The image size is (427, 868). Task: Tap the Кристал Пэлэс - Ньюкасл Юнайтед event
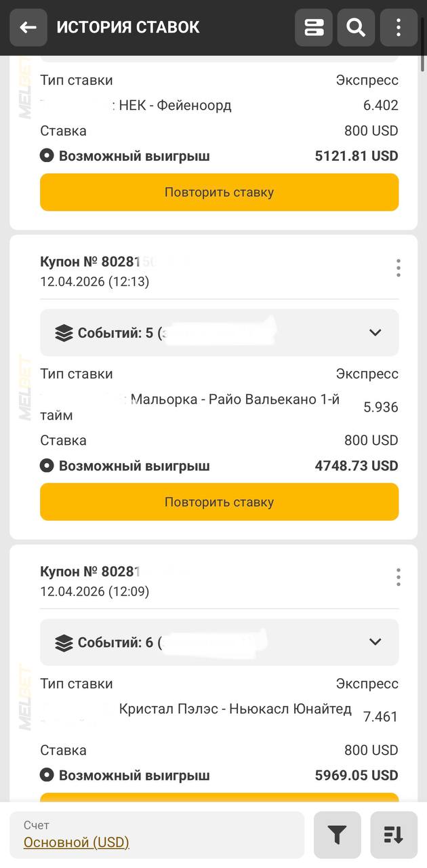coord(235,709)
